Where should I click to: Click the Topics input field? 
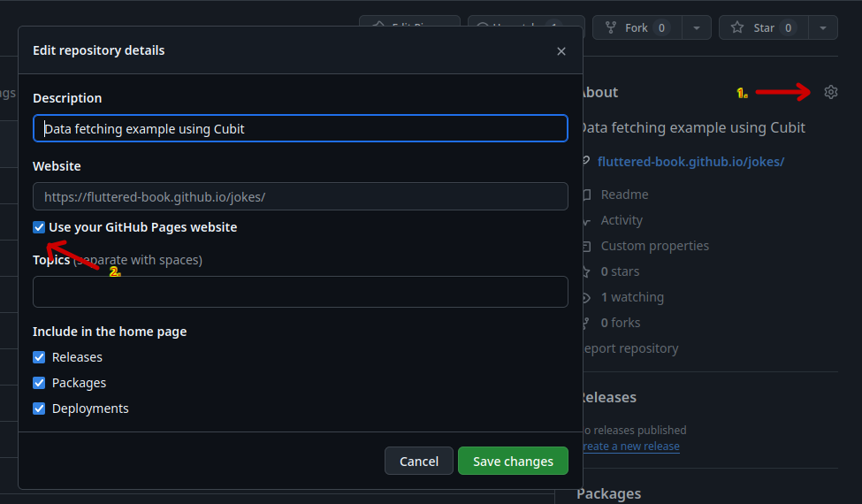301,291
